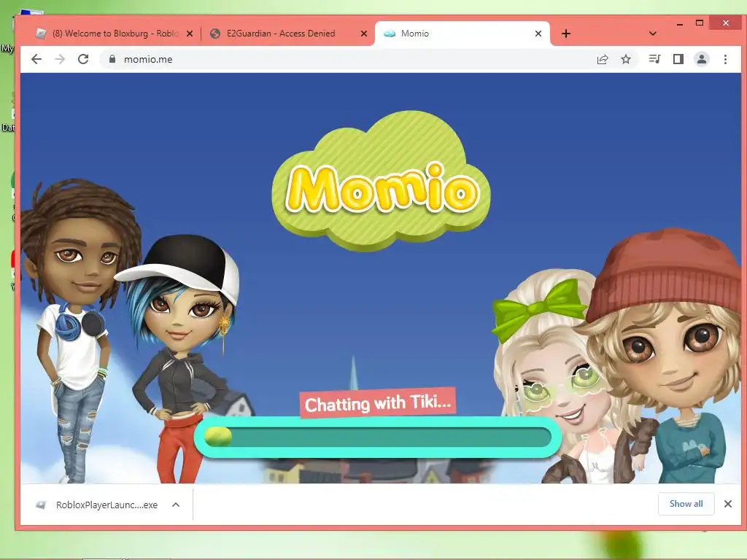The height and width of the screenshot is (560, 747).
Task: Click the forward navigation arrow
Action: pos(60,59)
